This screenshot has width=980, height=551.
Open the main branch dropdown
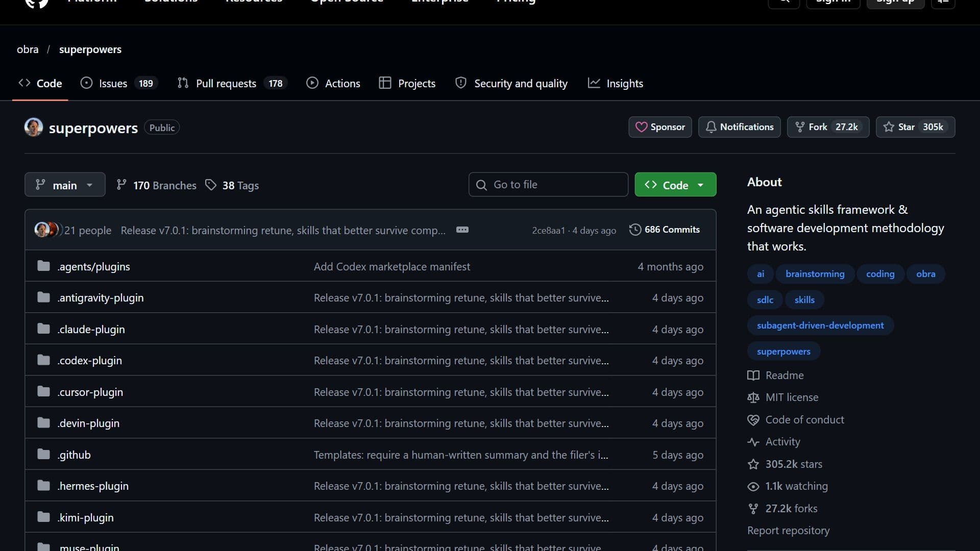pyautogui.click(x=65, y=185)
